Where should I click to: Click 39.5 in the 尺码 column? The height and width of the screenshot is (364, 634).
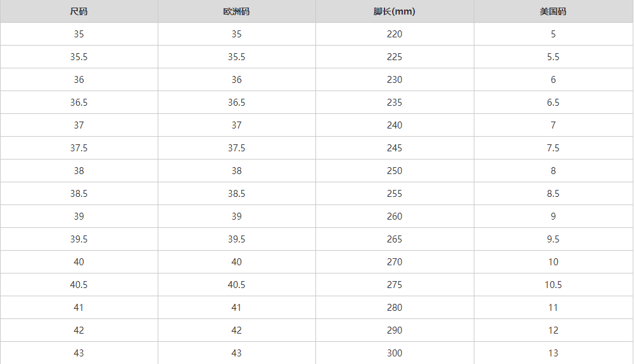79,239
